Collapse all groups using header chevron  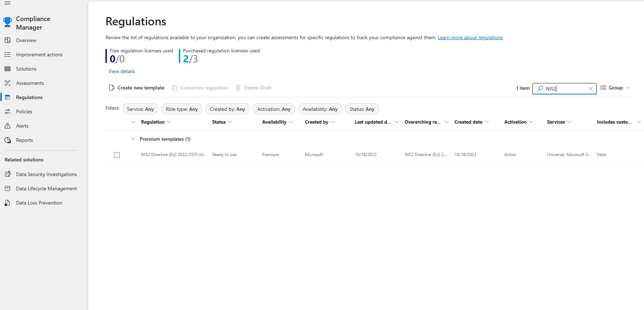click(x=133, y=122)
